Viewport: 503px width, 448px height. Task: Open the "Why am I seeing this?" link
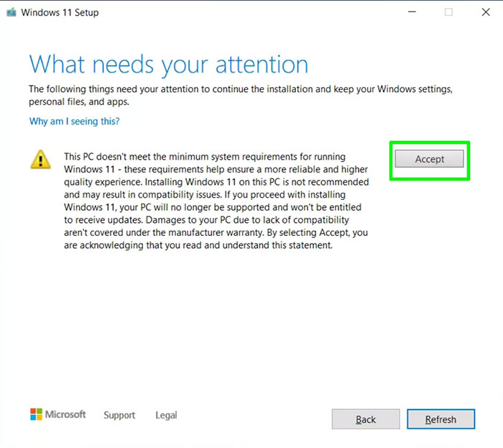pos(74,122)
